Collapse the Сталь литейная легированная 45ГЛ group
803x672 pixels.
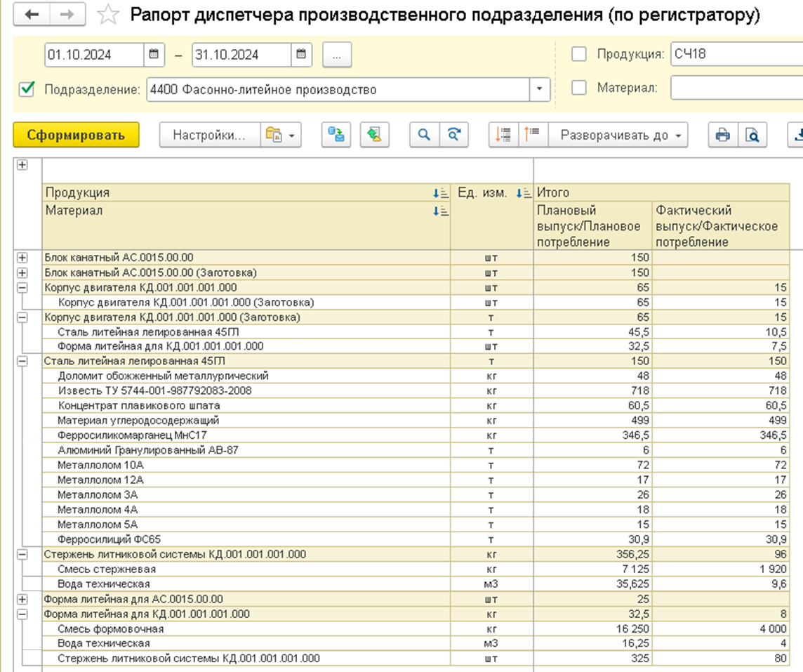(22, 361)
